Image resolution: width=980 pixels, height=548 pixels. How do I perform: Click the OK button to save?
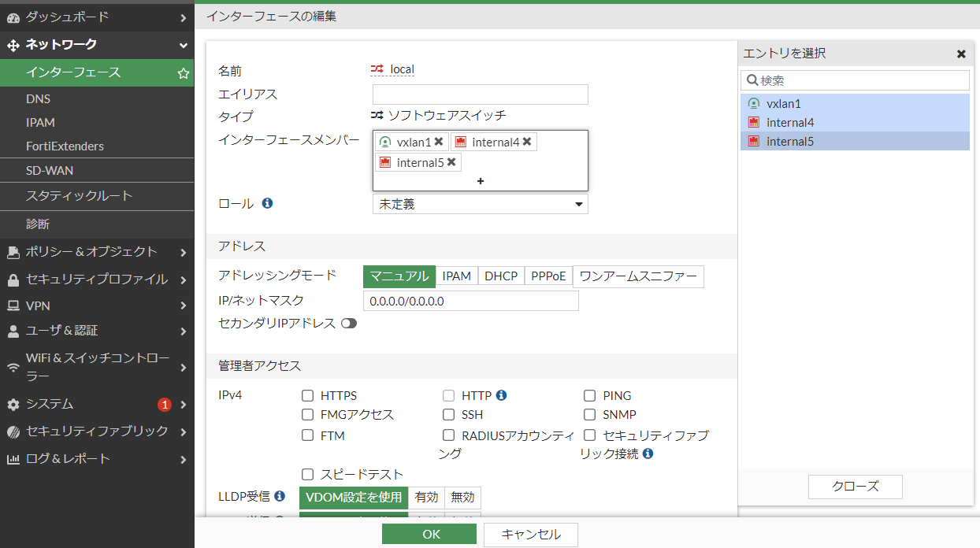[429, 534]
